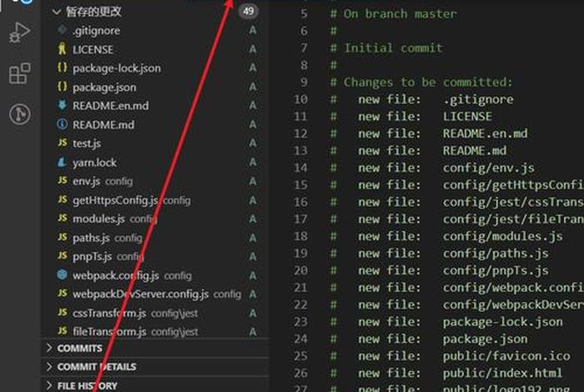Click the 'A' status of yarn.lock
The image size is (584, 392).
click(253, 162)
